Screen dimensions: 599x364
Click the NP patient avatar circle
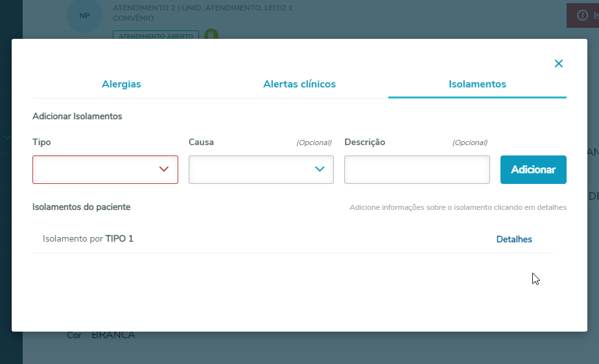coord(84,16)
